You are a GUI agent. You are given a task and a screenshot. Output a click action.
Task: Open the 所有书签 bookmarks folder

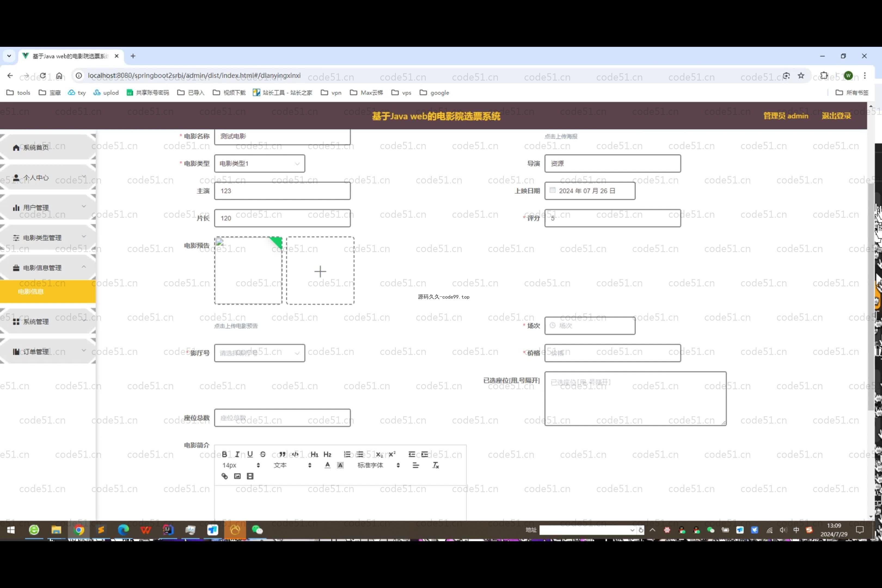(x=852, y=93)
